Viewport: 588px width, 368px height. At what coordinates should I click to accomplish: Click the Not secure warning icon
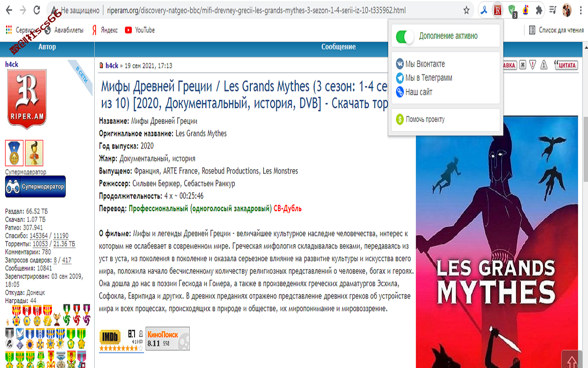[55, 10]
